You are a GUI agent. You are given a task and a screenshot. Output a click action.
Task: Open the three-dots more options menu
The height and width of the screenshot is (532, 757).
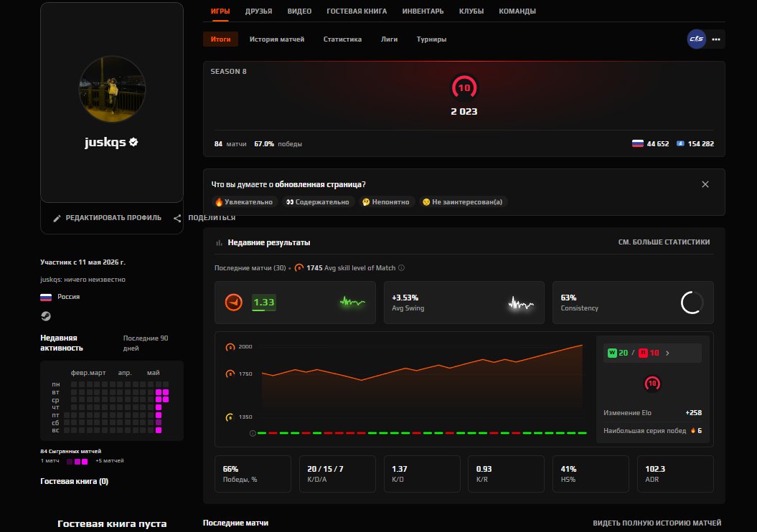coord(716,39)
